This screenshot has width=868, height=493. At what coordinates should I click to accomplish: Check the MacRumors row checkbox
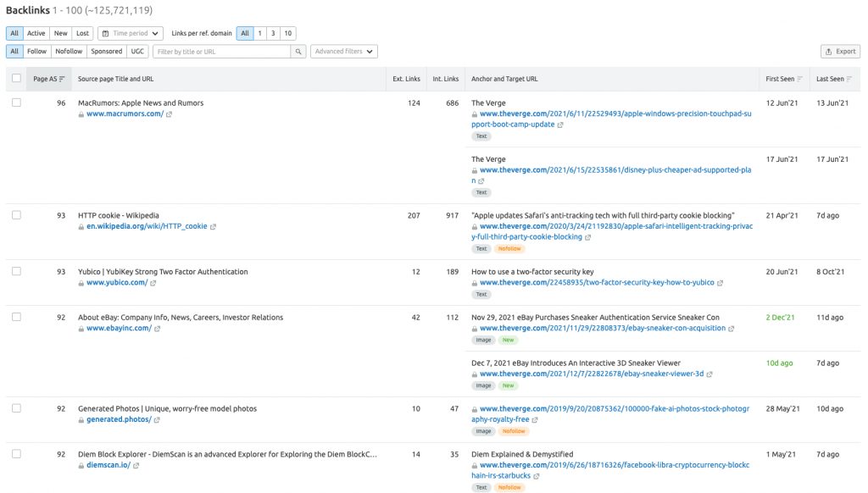(17, 102)
